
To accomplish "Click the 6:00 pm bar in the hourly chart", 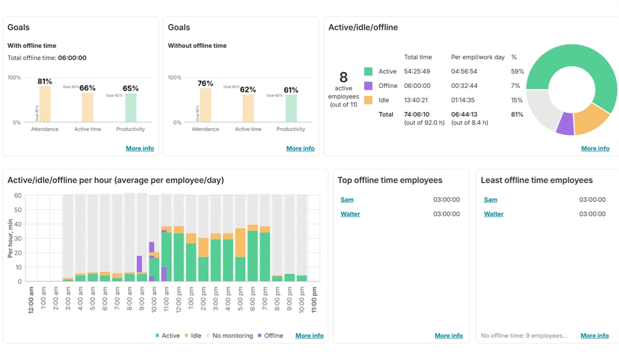I will (x=252, y=253).
